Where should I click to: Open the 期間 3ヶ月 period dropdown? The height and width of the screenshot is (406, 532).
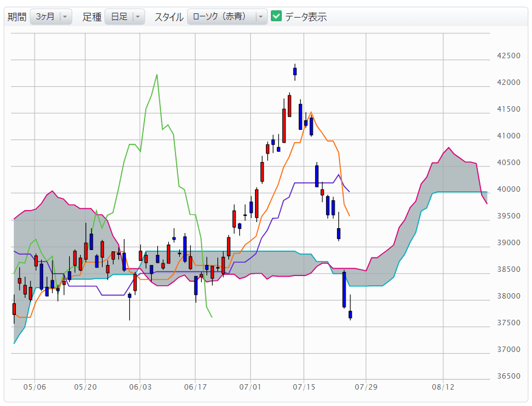51,16
